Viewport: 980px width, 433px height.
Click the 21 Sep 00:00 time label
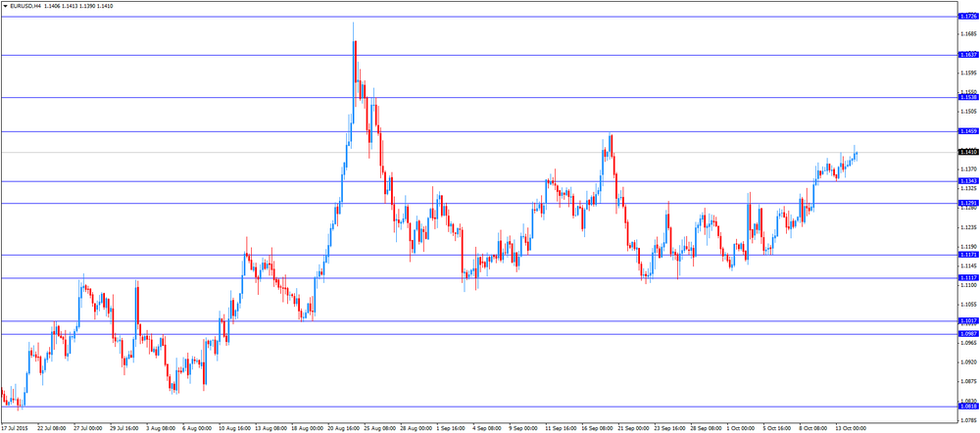point(635,429)
